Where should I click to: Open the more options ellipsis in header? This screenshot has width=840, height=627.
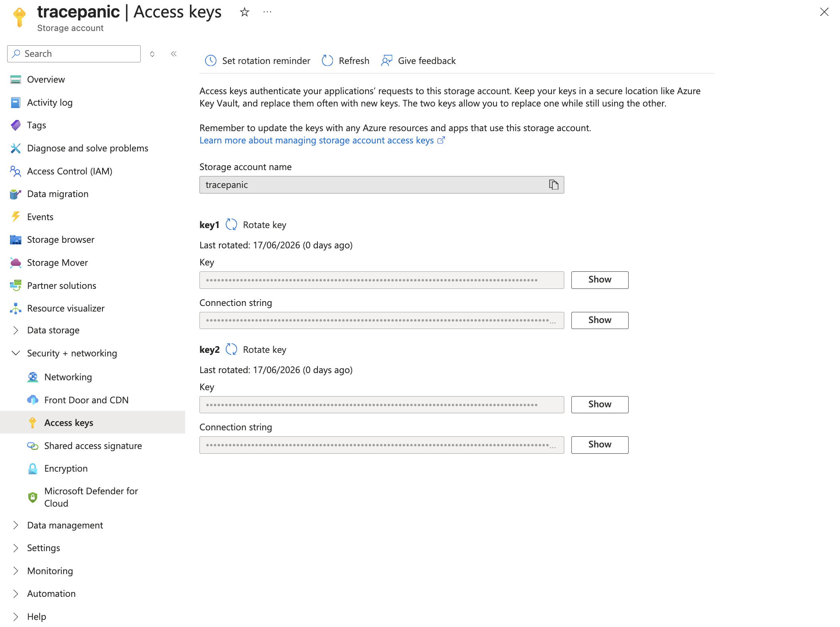267,12
